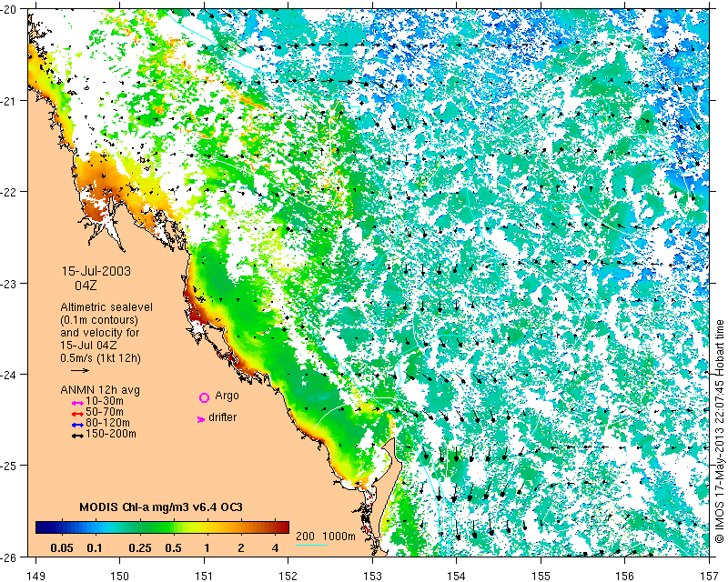Click the '15-Jul 04Z' legend text

88,346
